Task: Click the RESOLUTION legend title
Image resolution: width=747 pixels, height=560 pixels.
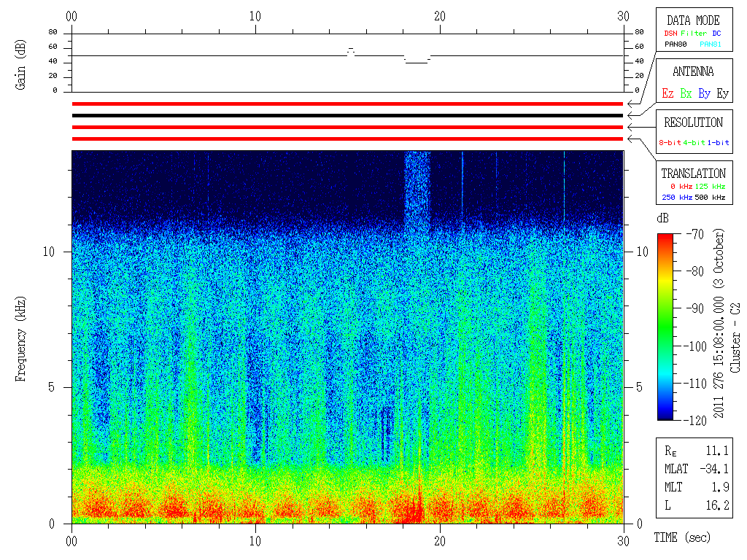Action: (694, 122)
